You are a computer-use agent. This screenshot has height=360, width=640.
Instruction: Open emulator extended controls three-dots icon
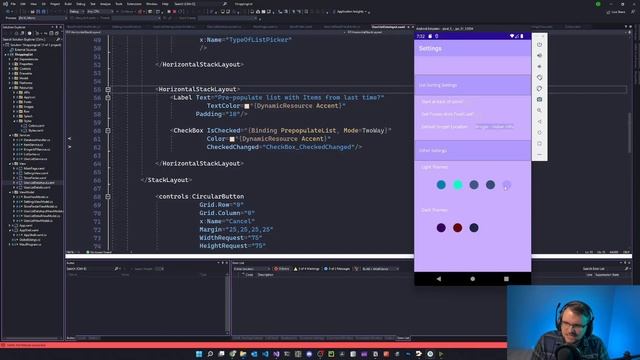point(539,154)
